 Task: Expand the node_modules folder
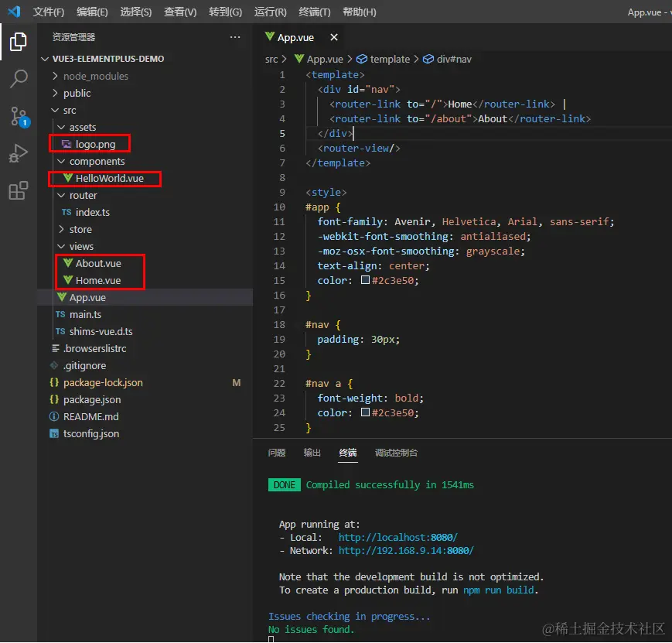click(55, 76)
